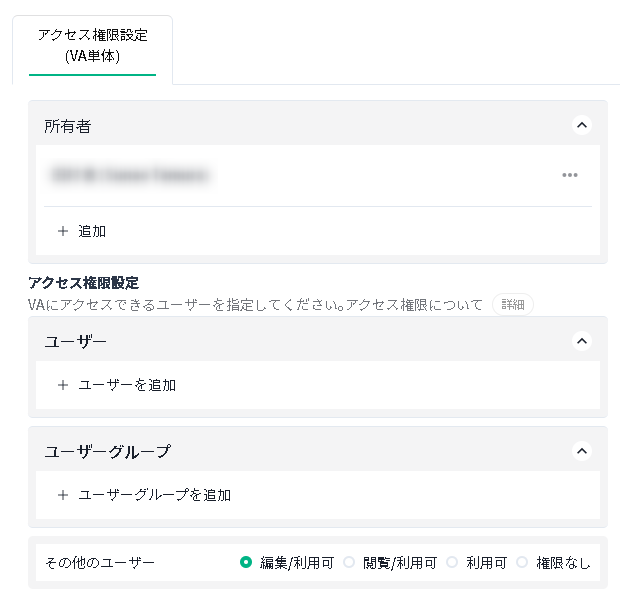
Task: Collapse the 所有者 section with the chevron
Action: (582, 125)
